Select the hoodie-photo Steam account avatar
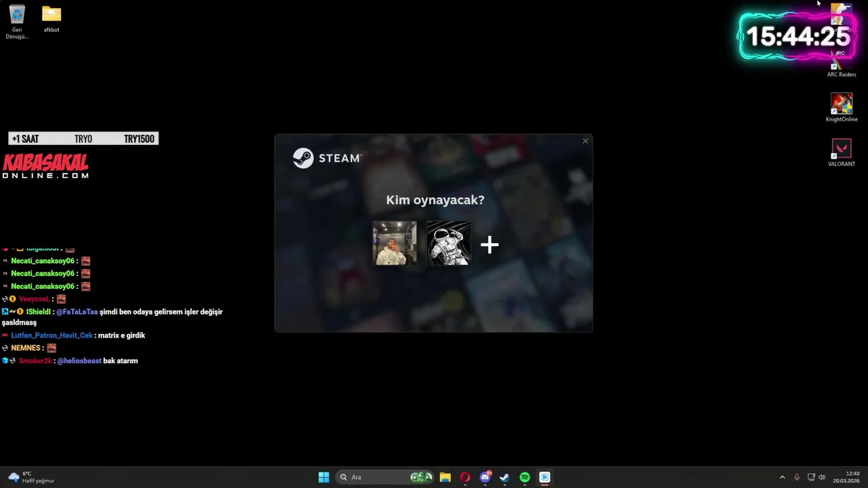The image size is (868, 488). point(395,243)
